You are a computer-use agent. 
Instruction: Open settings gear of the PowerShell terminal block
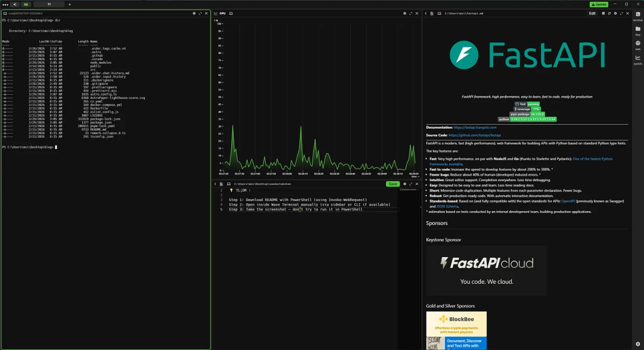pos(194,14)
